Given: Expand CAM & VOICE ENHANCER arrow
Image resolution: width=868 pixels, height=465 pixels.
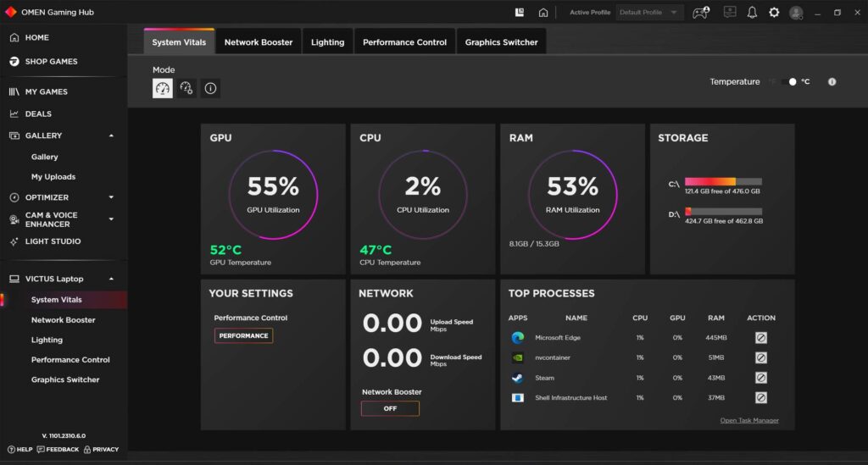Looking at the screenshot, I should tap(111, 219).
